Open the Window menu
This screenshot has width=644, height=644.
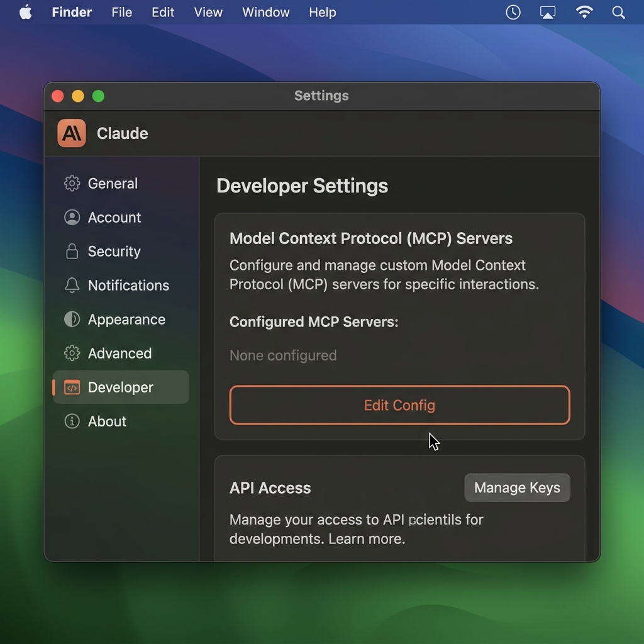[266, 13]
